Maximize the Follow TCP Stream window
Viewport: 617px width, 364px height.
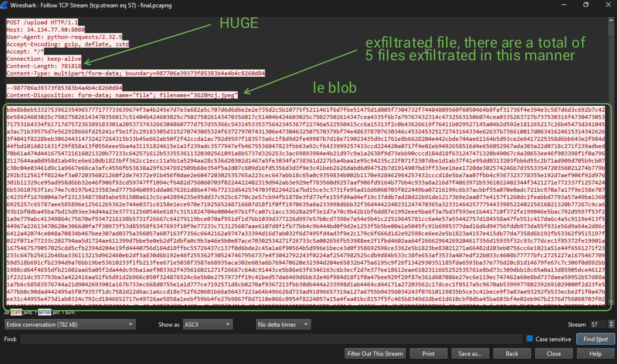point(586,5)
